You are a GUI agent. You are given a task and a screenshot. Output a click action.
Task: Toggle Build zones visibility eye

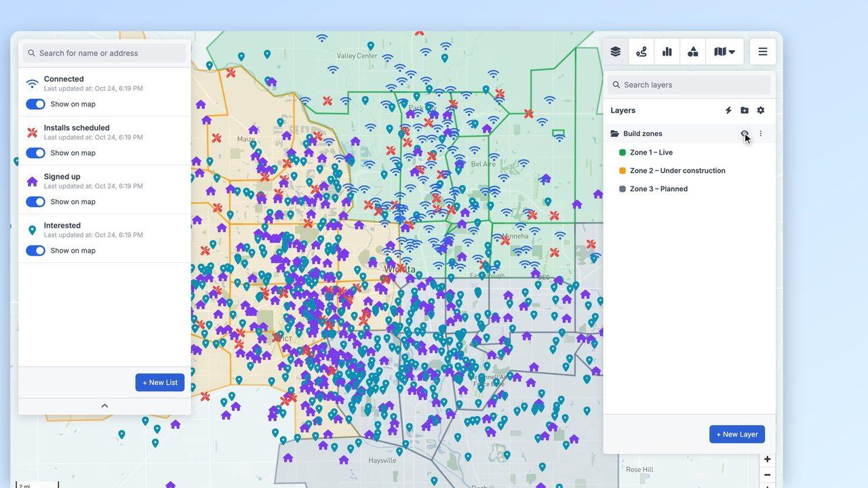pyautogui.click(x=745, y=134)
